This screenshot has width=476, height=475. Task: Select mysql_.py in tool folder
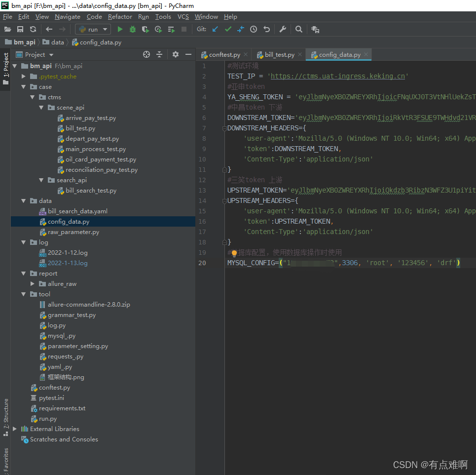[62, 335]
